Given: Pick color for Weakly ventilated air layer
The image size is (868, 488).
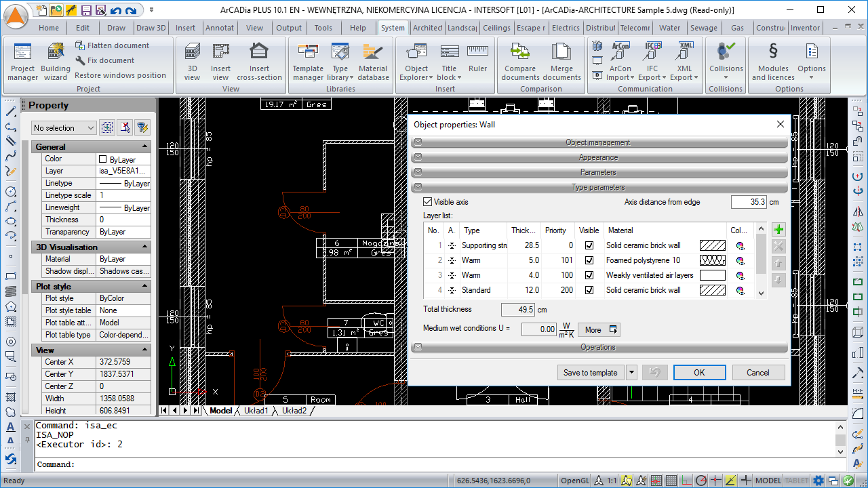Looking at the screenshot, I should point(740,275).
